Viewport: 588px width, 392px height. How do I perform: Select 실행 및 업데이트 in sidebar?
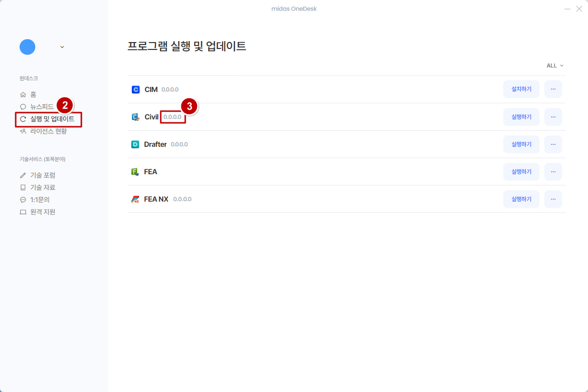[x=52, y=119]
